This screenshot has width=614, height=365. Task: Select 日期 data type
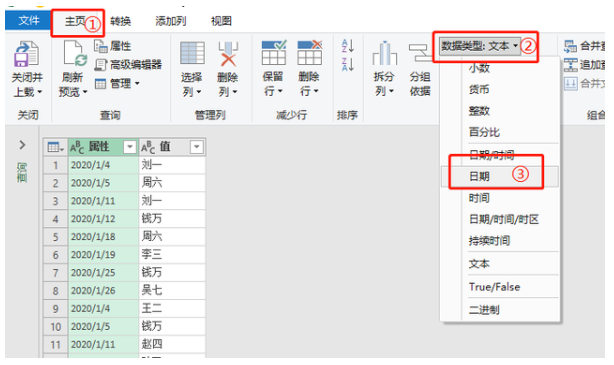click(x=500, y=177)
